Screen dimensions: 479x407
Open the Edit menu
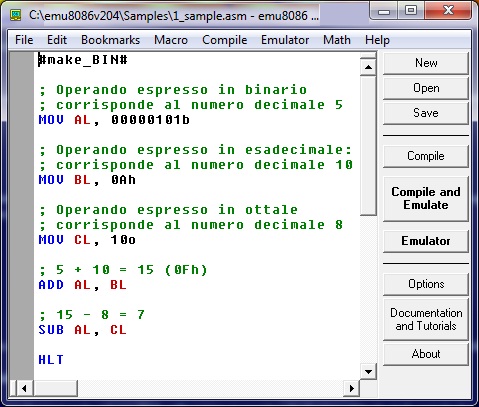coord(57,40)
